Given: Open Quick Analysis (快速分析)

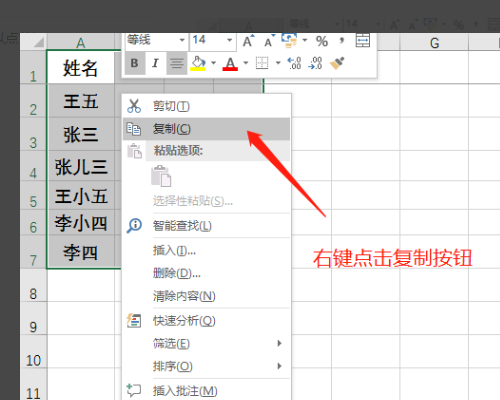Looking at the screenshot, I should pyautogui.click(x=206, y=321).
